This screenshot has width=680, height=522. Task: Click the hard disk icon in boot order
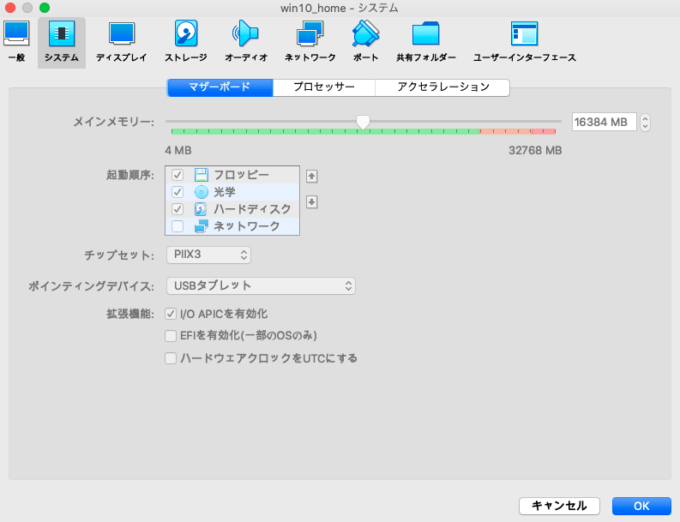click(x=200, y=209)
